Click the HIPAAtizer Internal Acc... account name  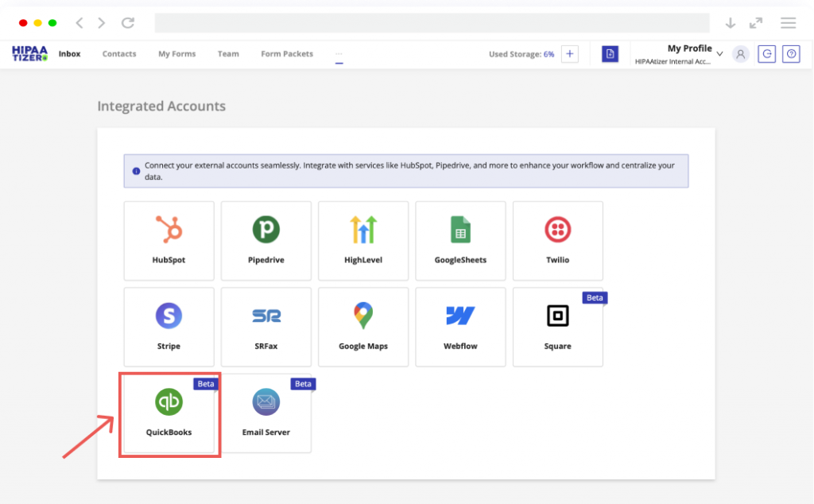673,61
